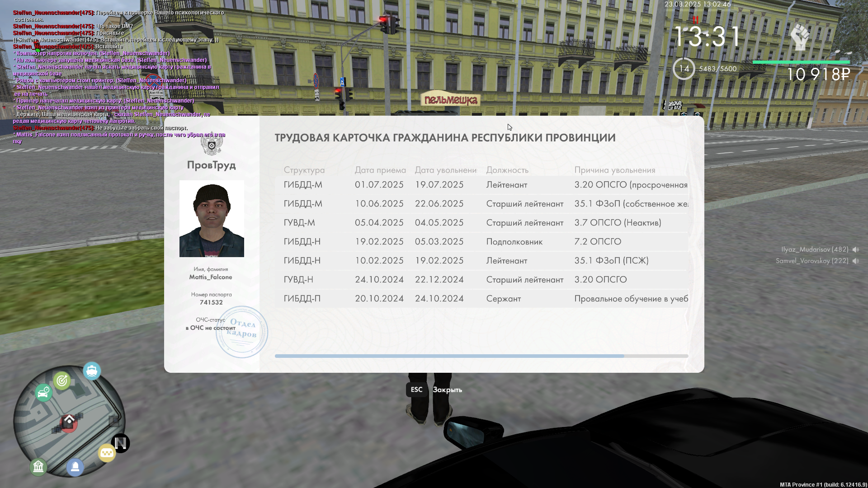Click dismissal date 05.03.2025
The width and height of the screenshot is (868, 488).
(439, 242)
